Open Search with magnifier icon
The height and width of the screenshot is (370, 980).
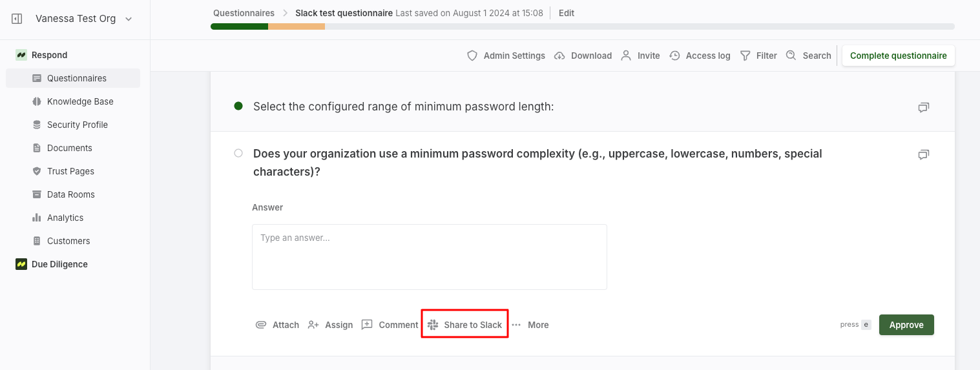pos(791,56)
